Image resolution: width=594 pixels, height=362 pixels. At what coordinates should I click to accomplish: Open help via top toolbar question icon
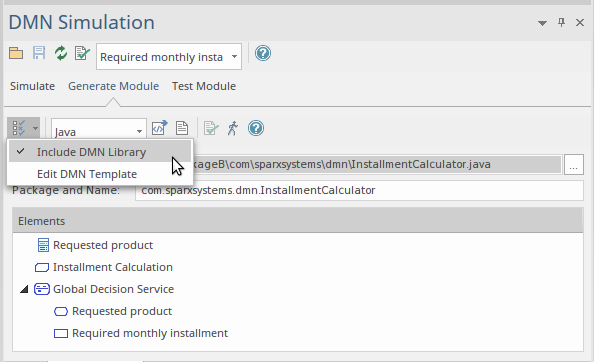[x=263, y=53]
